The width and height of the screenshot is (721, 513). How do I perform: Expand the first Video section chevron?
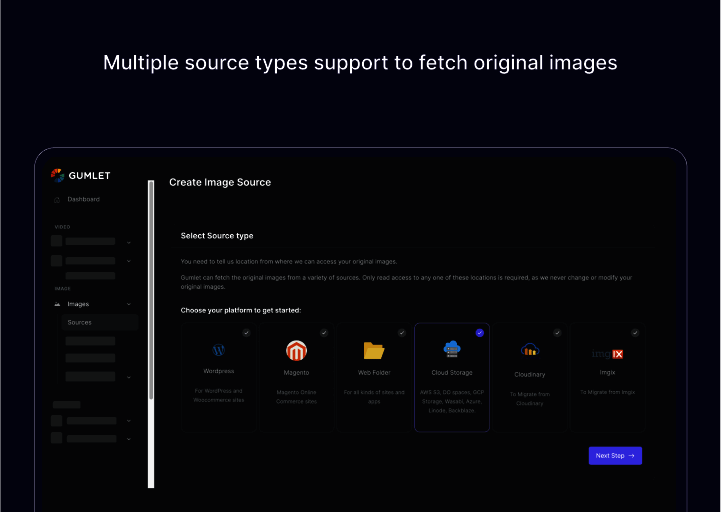tap(128, 242)
